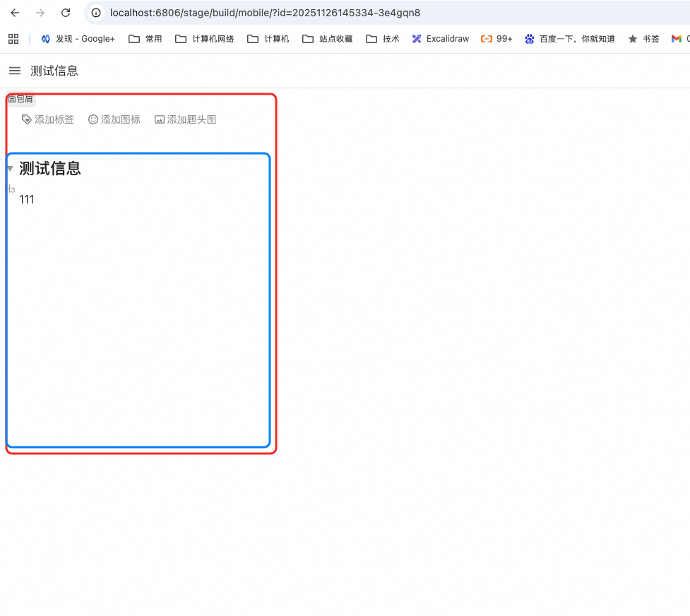
Task: Reload the current page
Action: tap(66, 13)
